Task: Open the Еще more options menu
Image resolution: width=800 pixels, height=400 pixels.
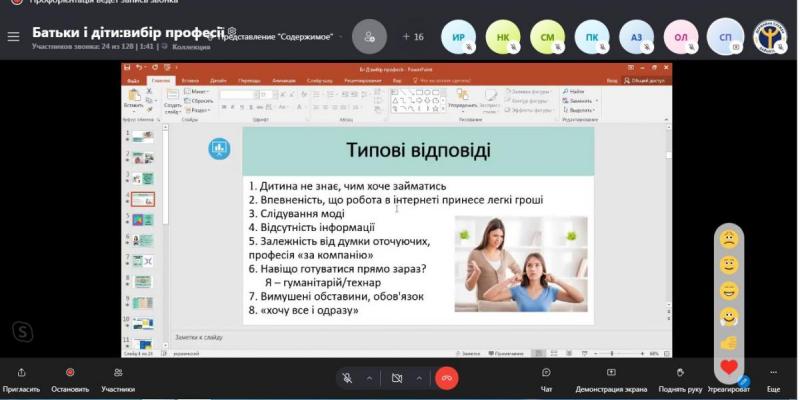Action: click(x=773, y=377)
